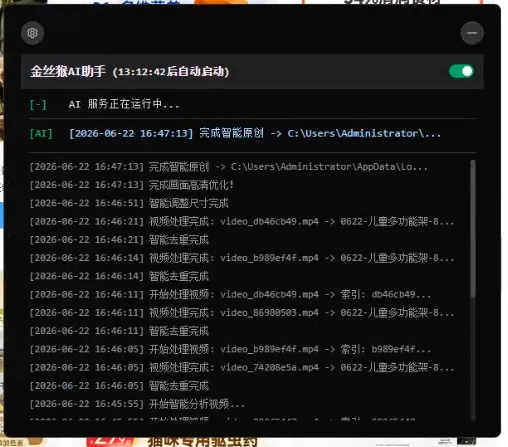Click the log list vertical scrollbar
Screen dimensions: 508x447
(472, 229)
